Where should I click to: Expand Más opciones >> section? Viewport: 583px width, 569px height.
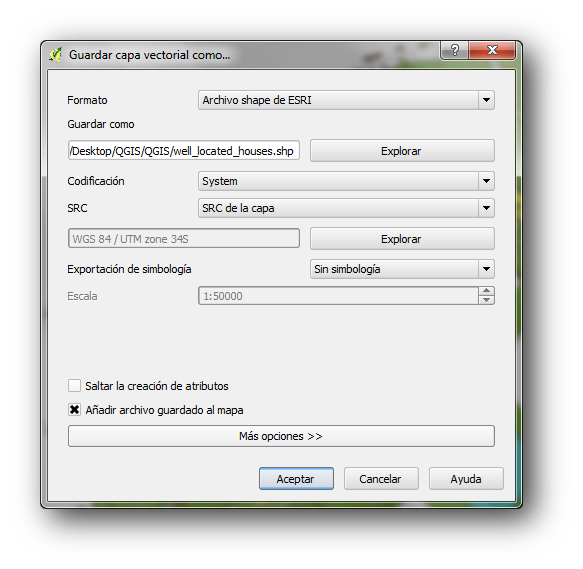281,436
